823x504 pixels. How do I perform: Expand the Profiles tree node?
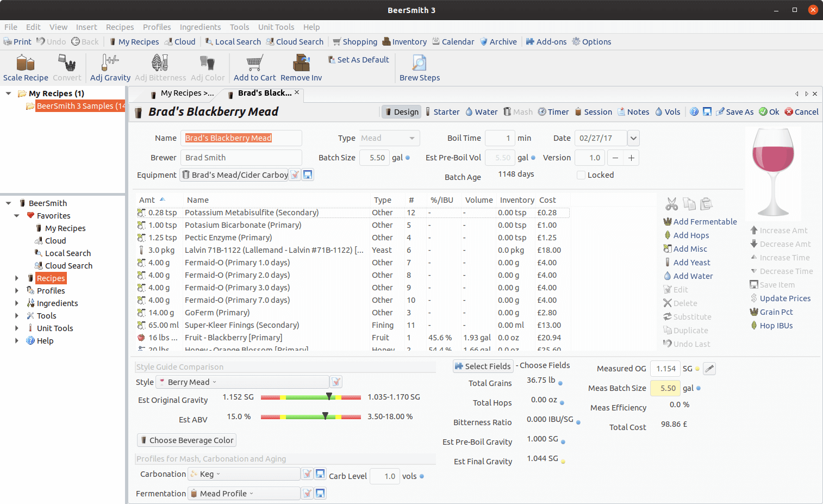point(17,291)
